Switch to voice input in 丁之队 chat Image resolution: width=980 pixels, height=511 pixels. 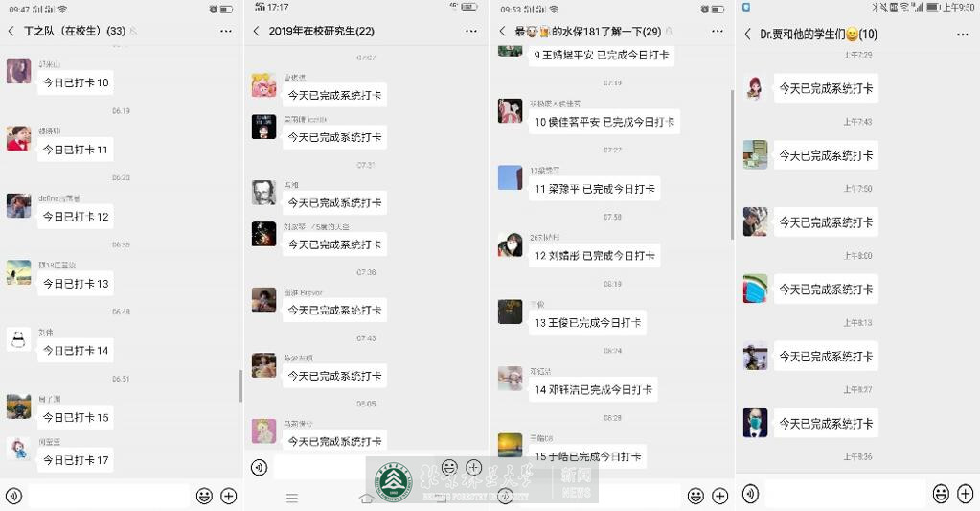click(x=13, y=496)
